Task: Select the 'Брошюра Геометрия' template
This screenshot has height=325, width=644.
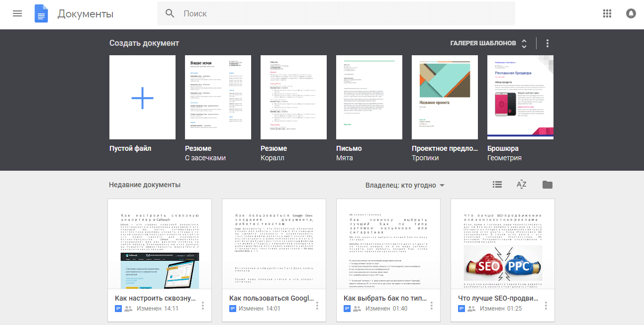Action: coord(520,97)
